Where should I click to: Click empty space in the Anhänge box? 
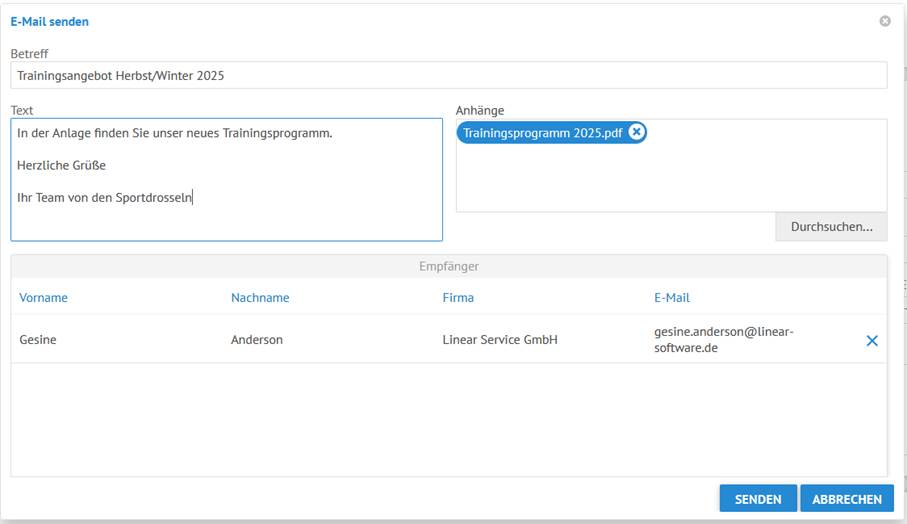[670, 180]
